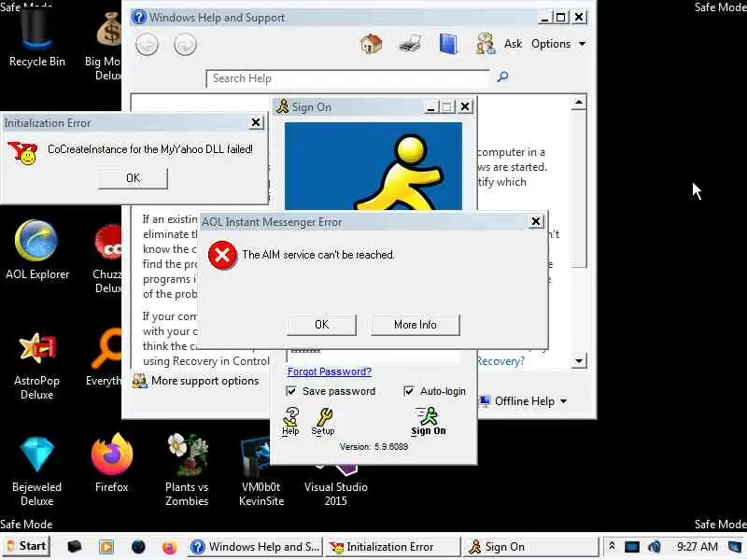Open the Chuzzle Deluxe desktop icon
Viewport: 747px width, 560px height.
(x=107, y=259)
